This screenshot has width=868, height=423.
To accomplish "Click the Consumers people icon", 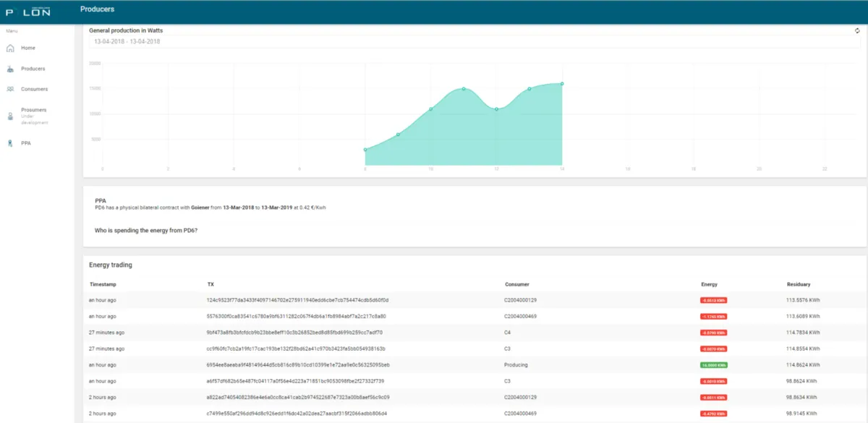I will [10, 89].
